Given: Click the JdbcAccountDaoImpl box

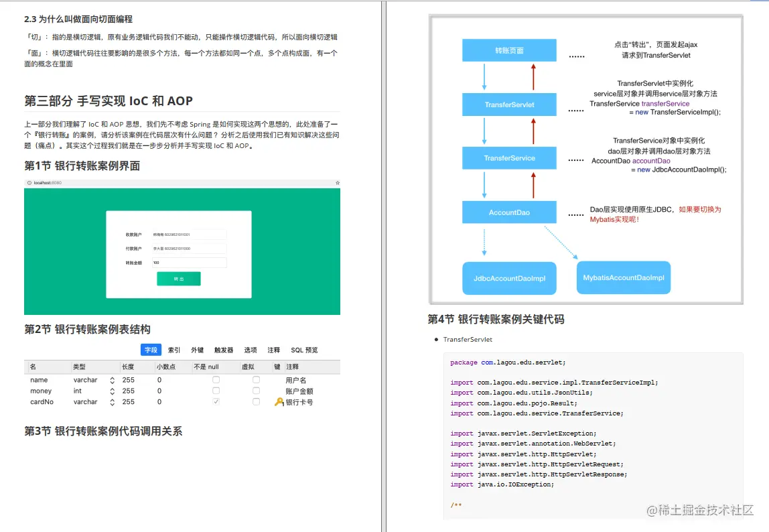Looking at the screenshot, I should [x=509, y=278].
